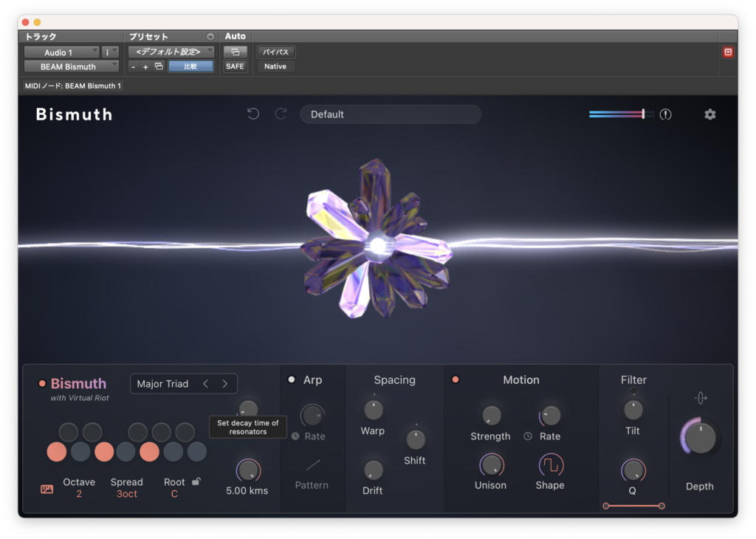Image resolution: width=756 pixels, height=539 pixels.
Task: Click the decay knob above 5.00 kms
Action: point(248,470)
